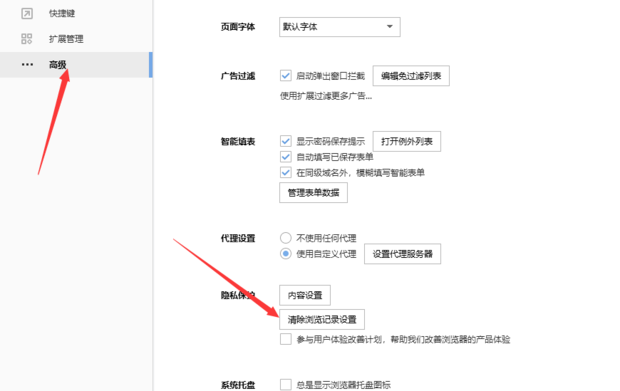Click 设置代理服务器 button

pyautogui.click(x=402, y=254)
